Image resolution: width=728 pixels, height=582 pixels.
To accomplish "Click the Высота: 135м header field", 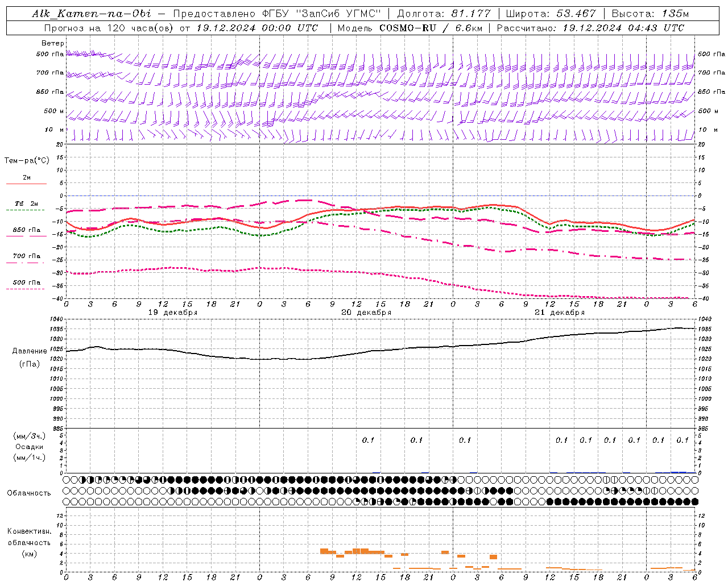I will [650, 14].
